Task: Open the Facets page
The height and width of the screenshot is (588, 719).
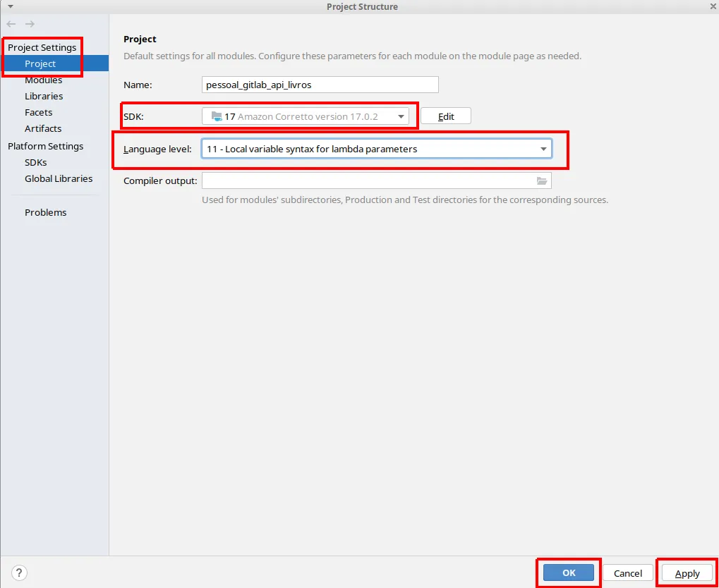Action: click(39, 112)
